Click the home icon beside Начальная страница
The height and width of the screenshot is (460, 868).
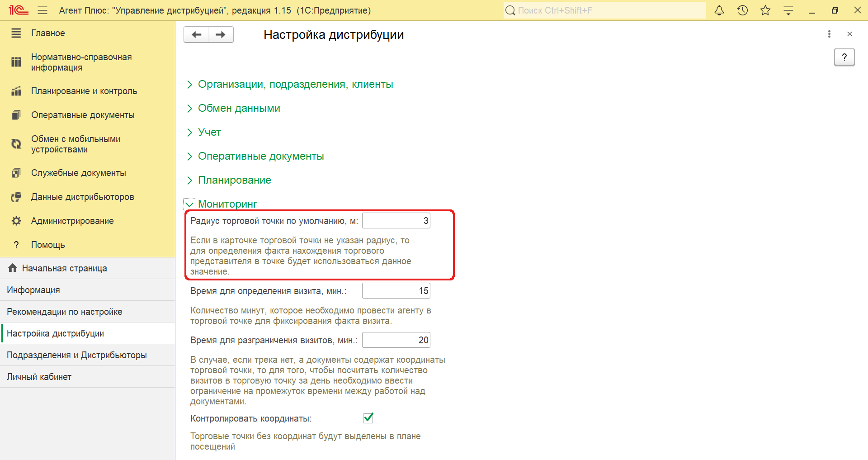pyautogui.click(x=13, y=268)
